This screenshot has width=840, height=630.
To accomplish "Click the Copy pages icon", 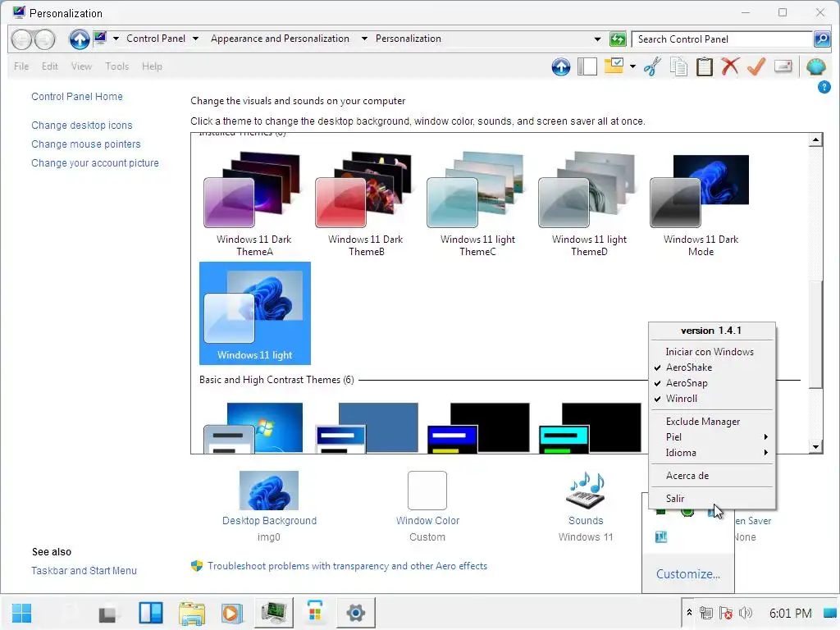I will click(x=678, y=67).
